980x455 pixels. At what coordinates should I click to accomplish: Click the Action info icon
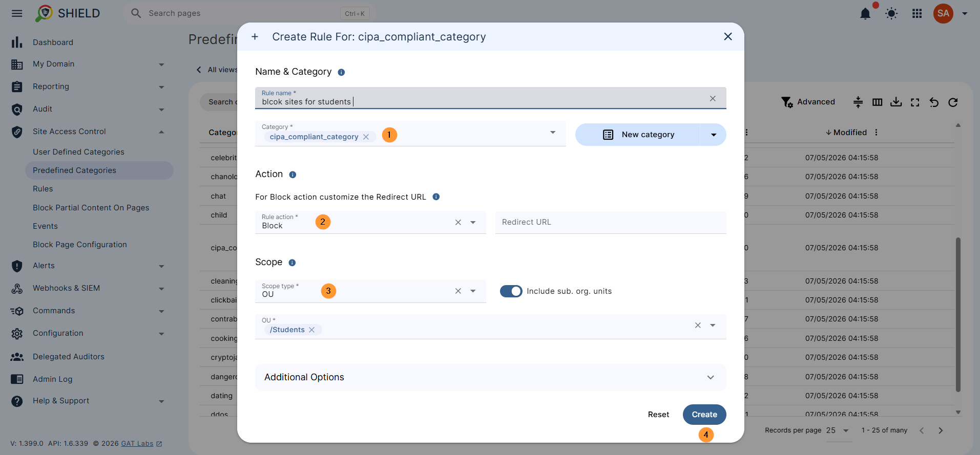point(293,175)
